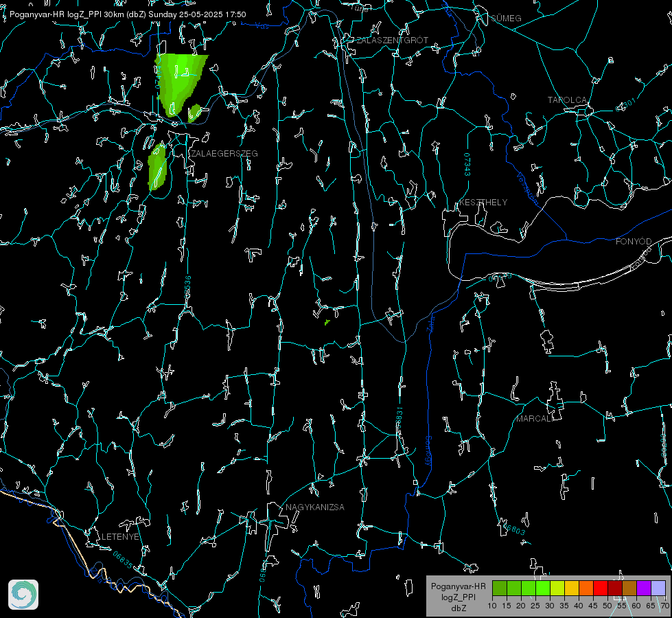The height and width of the screenshot is (618, 672).
Task: Click the NAGYKANIZSA city label
Action: click(x=315, y=507)
